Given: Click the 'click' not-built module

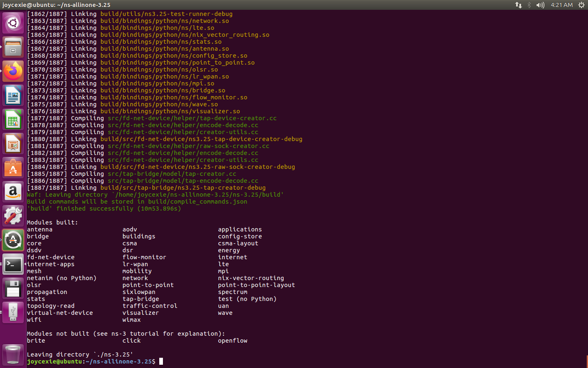Looking at the screenshot, I should [x=131, y=341].
